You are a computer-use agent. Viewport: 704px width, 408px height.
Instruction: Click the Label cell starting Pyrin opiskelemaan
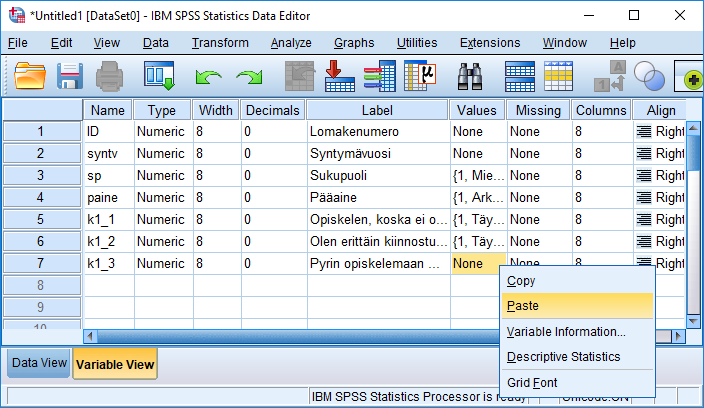point(378,263)
